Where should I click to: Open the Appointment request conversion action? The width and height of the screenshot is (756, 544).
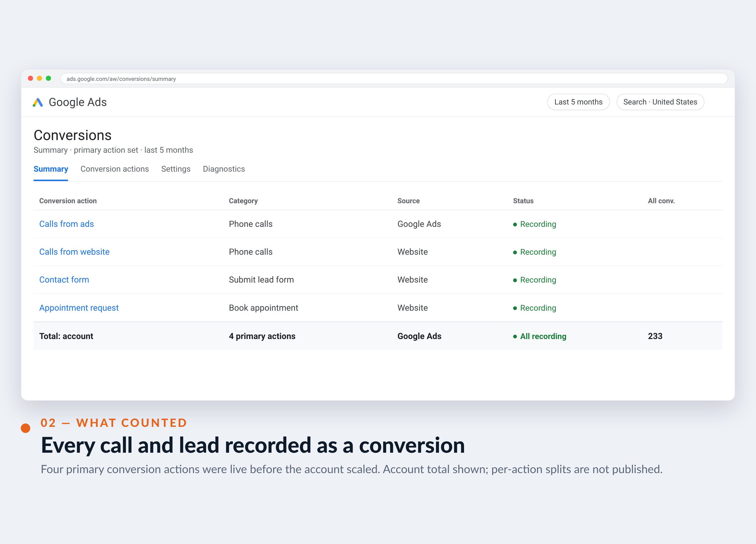(x=79, y=308)
